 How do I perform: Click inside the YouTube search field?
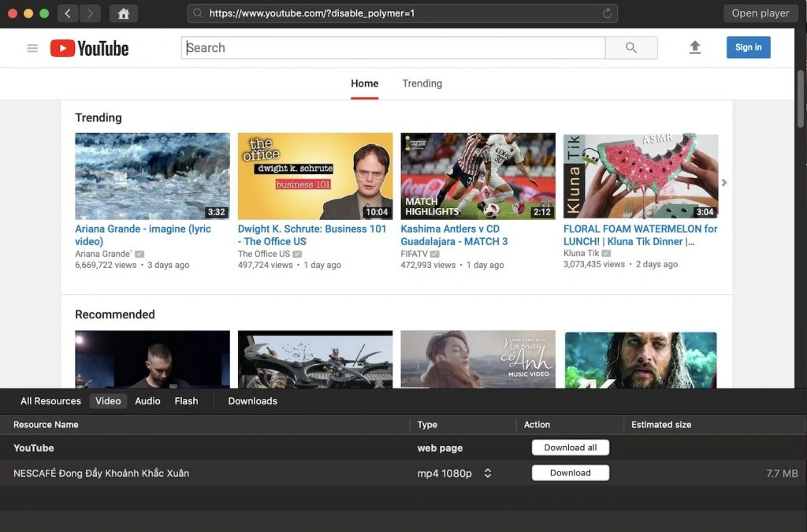coord(392,48)
